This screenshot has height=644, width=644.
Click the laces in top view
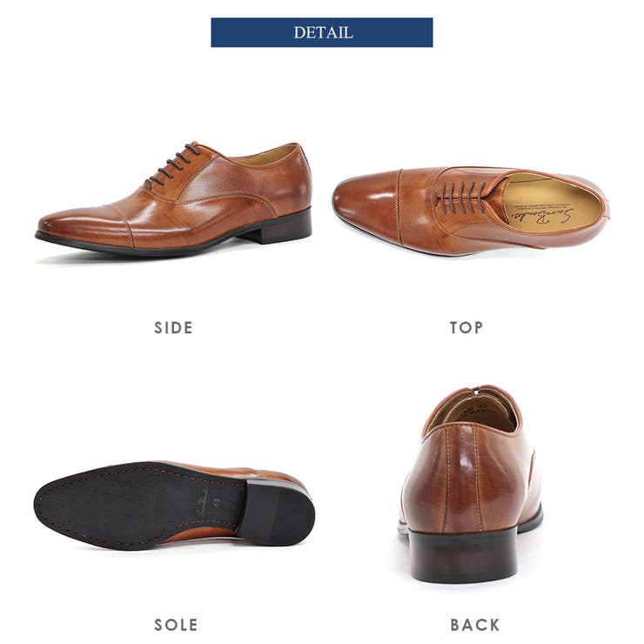(461, 198)
